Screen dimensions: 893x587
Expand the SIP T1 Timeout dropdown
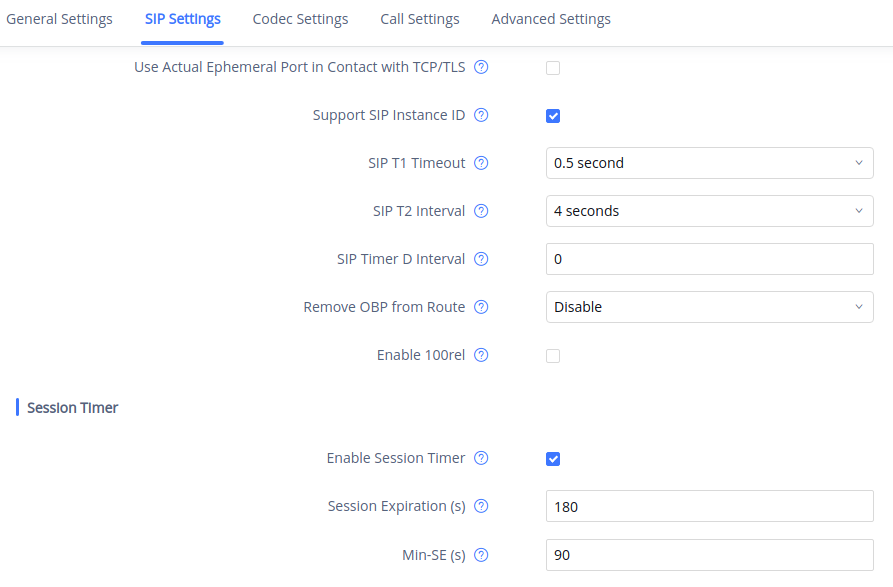(709, 163)
